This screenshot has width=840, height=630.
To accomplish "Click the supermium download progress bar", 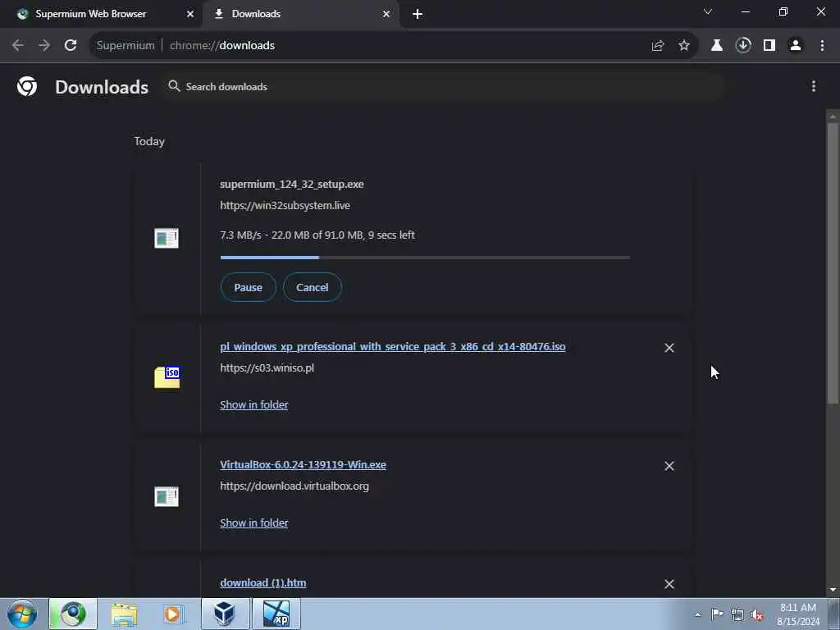I will pyautogui.click(x=425, y=258).
